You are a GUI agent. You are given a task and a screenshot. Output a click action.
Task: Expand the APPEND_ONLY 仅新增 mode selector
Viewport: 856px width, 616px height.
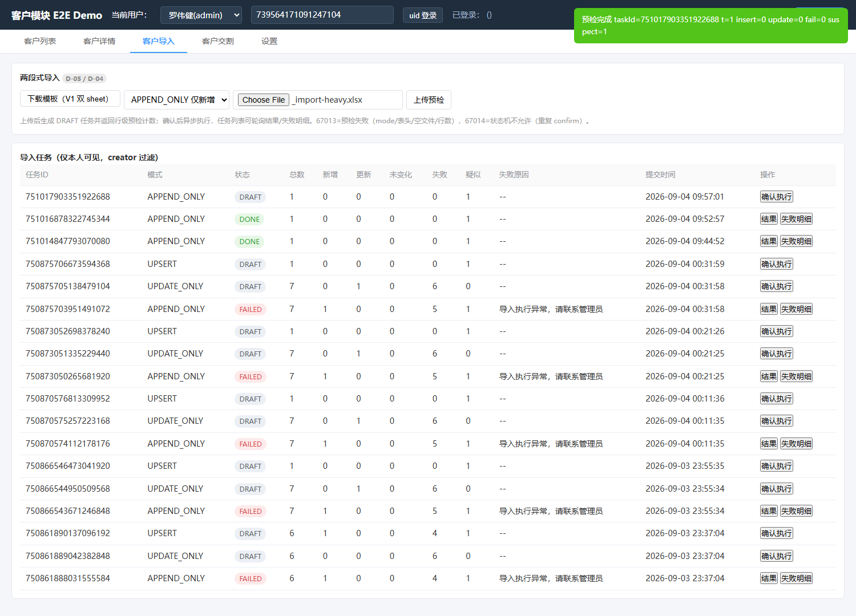coord(176,100)
